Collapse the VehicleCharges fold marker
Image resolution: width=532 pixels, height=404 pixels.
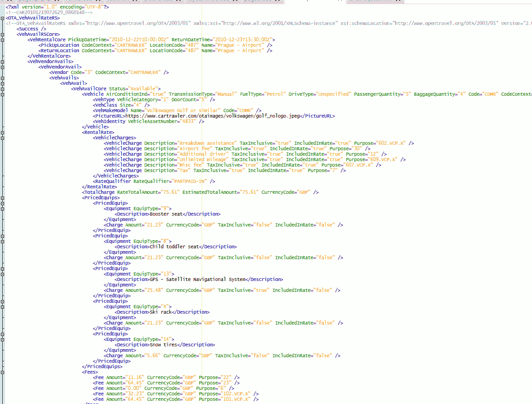coord(2,138)
